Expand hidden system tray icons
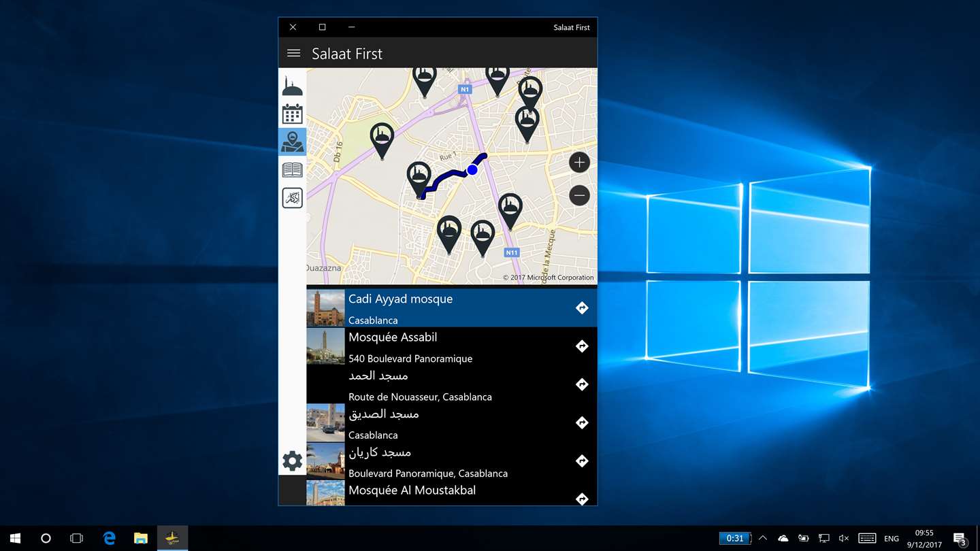This screenshot has width=980, height=551. pyautogui.click(x=763, y=538)
